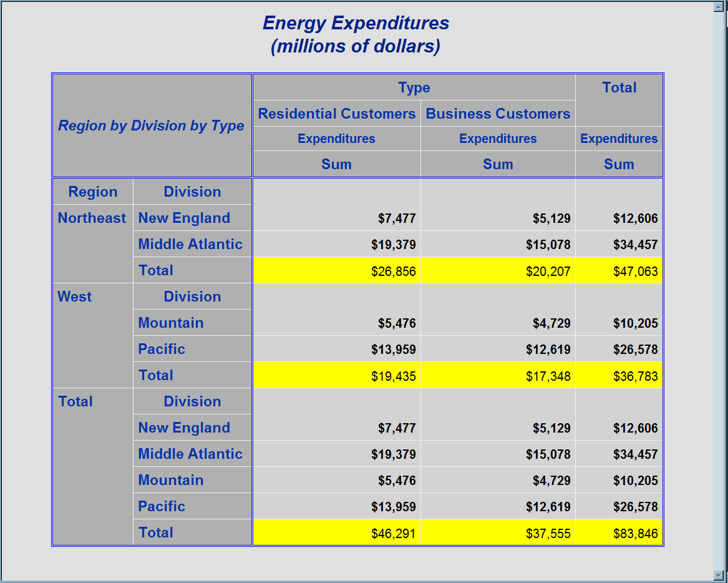Click the West region label
Image resolution: width=728 pixels, height=583 pixels.
tap(75, 296)
